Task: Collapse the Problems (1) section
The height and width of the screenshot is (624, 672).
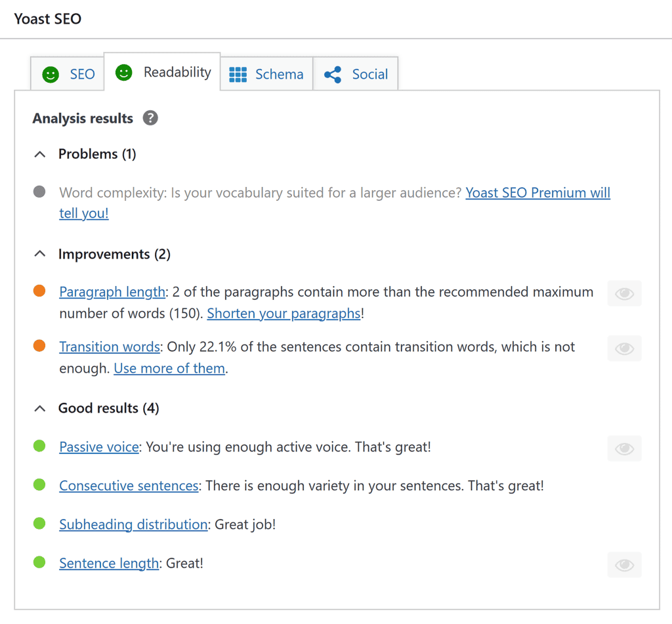Action: pos(40,154)
